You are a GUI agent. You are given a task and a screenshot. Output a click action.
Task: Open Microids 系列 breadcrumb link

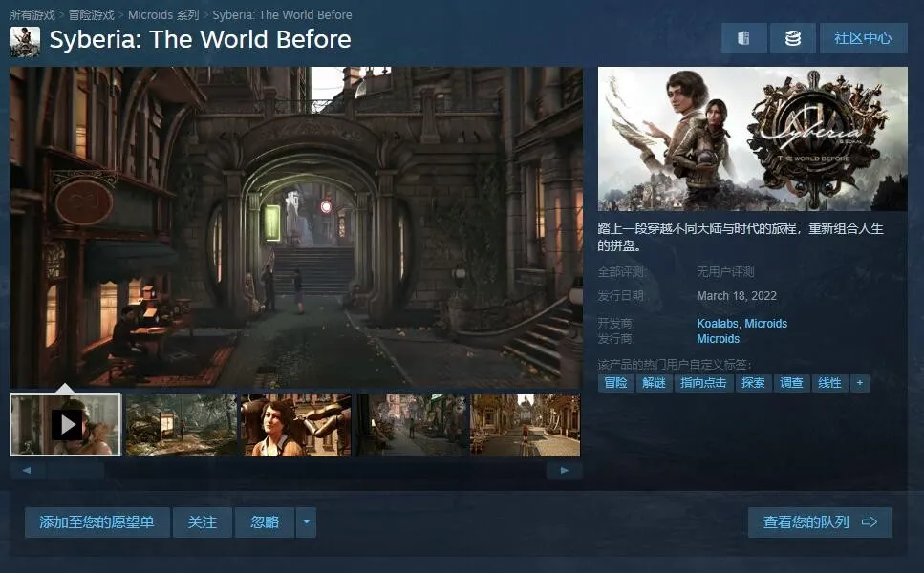(x=163, y=14)
